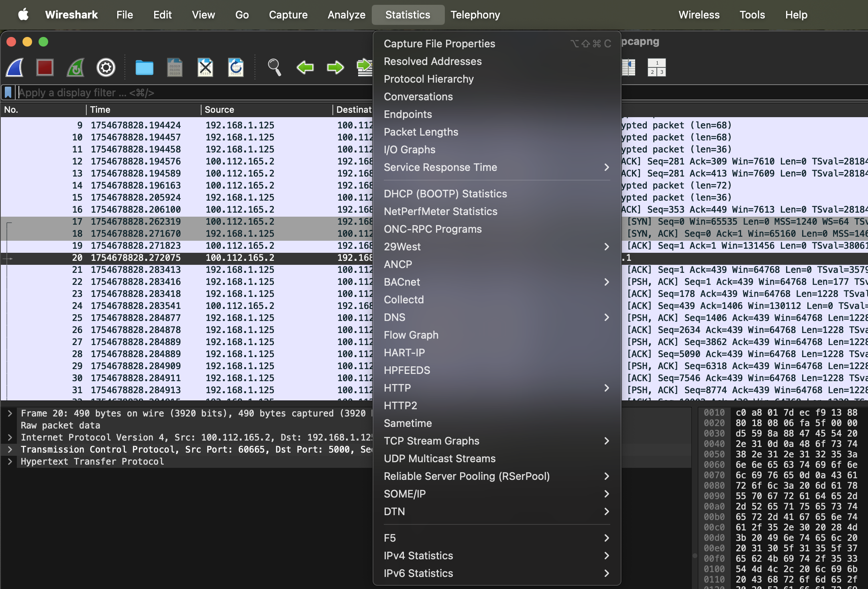
Task: Click the blue shark fin start capture icon
Action: [15, 67]
